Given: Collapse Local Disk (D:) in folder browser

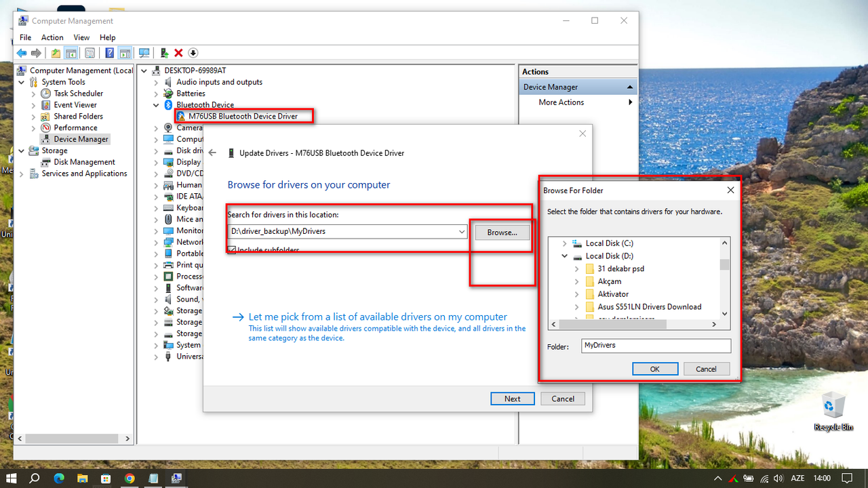Looking at the screenshot, I should (x=564, y=256).
